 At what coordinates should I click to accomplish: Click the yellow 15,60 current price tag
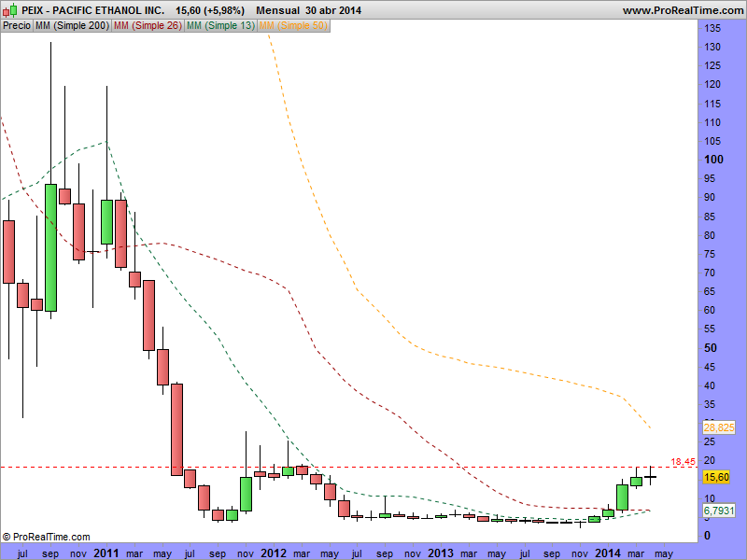pos(716,477)
